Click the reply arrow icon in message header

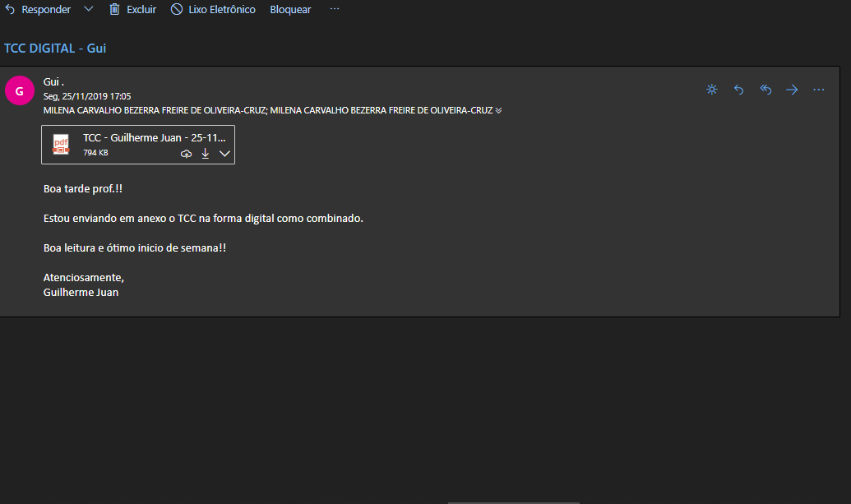coord(738,90)
